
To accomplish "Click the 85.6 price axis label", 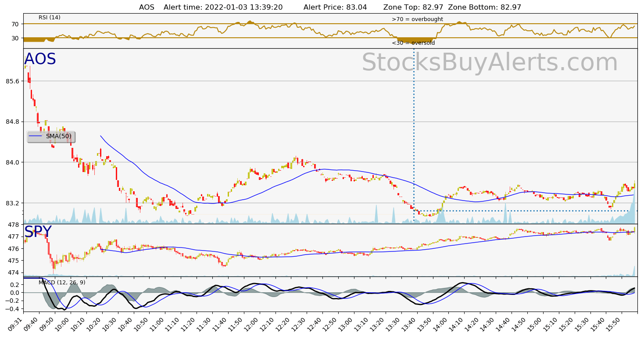I will [x=12, y=81].
